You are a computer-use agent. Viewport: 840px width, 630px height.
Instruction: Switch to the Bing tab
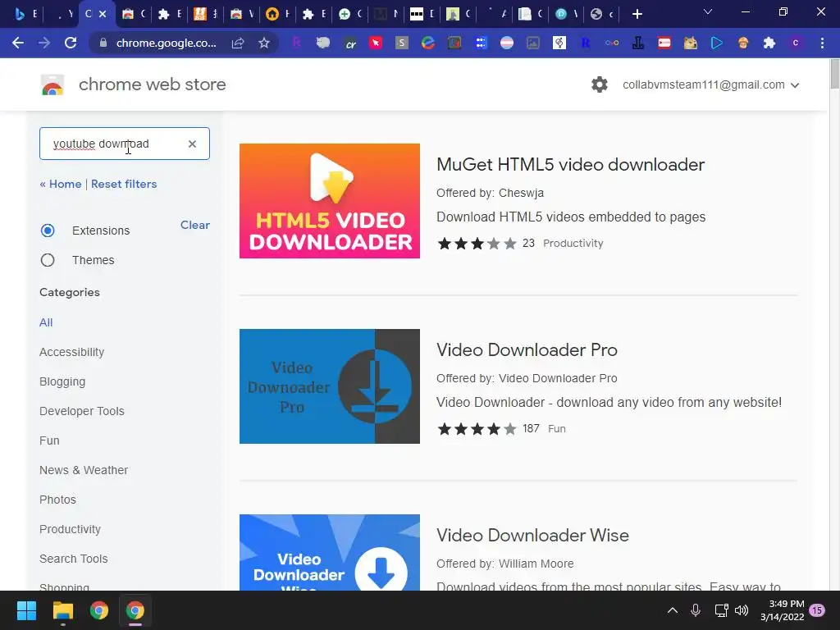pyautogui.click(x=26, y=14)
